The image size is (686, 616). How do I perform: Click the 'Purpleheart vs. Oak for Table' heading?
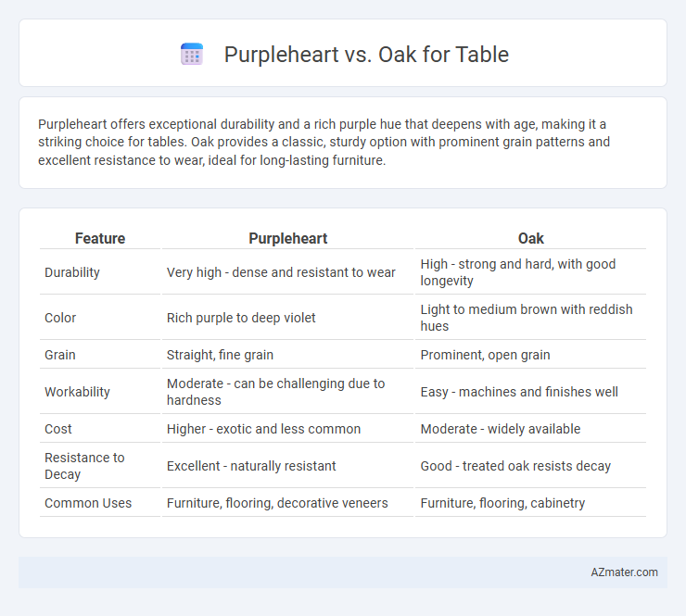[x=366, y=55]
